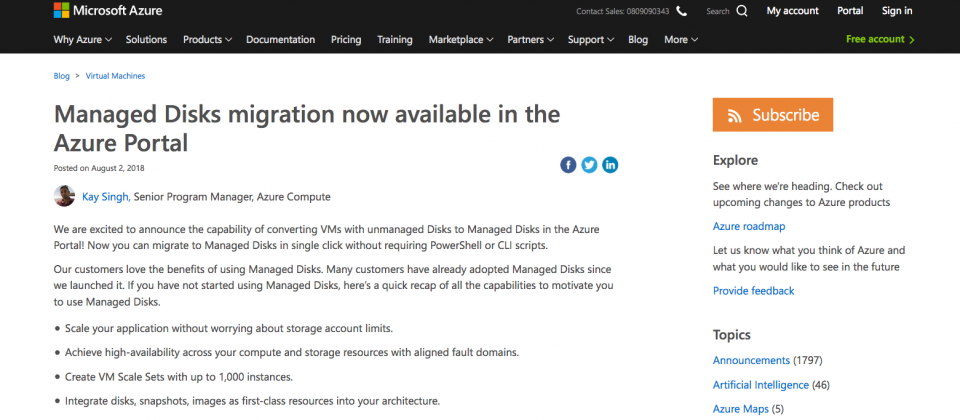960x420 pixels.
Task: Click Kay Singh's author avatar photo
Action: (x=64, y=196)
